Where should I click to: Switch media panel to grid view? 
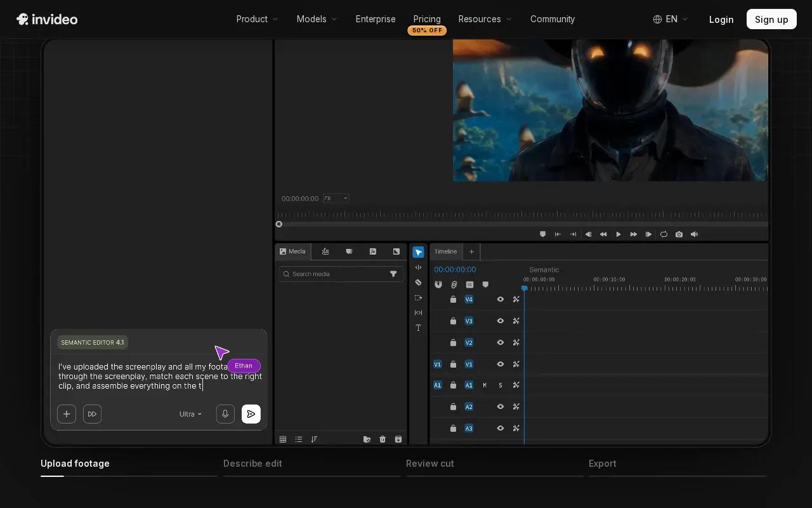283,439
